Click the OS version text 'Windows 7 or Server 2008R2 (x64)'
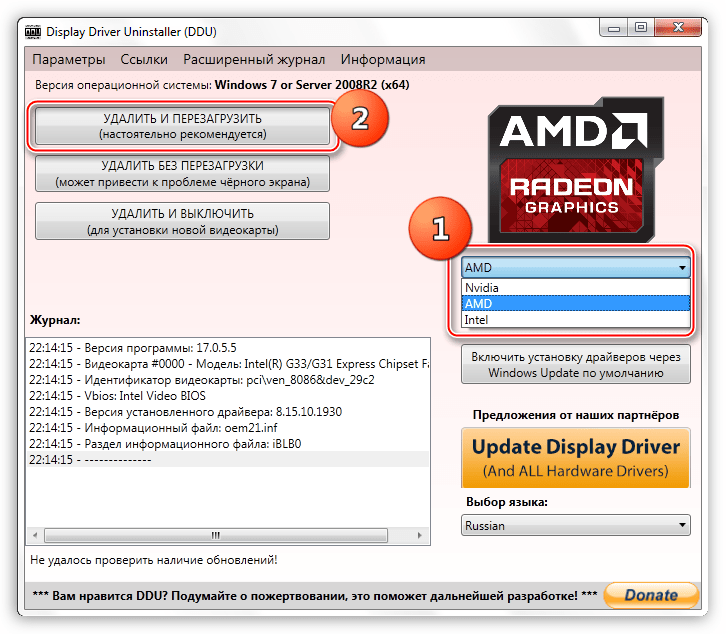 pos(312,85)
